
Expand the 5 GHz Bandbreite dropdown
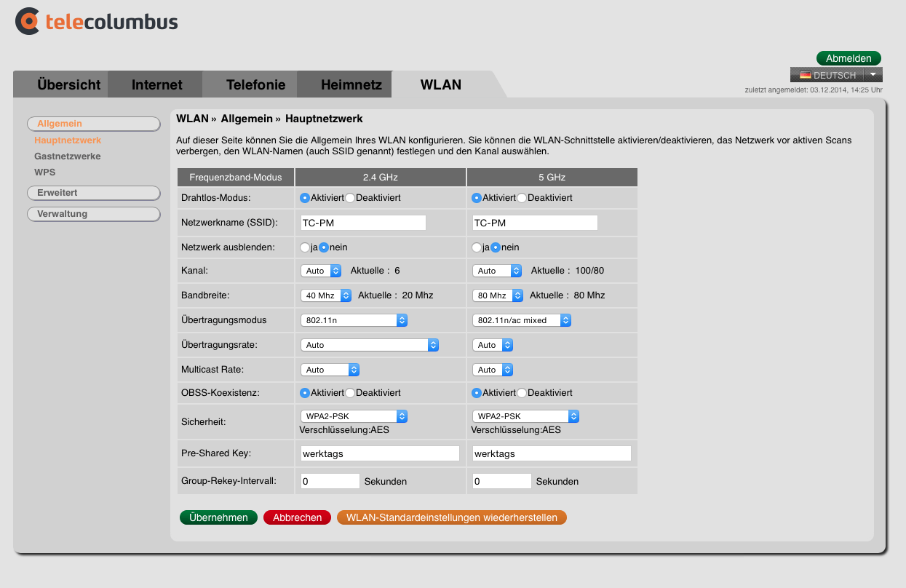(498, 295)
